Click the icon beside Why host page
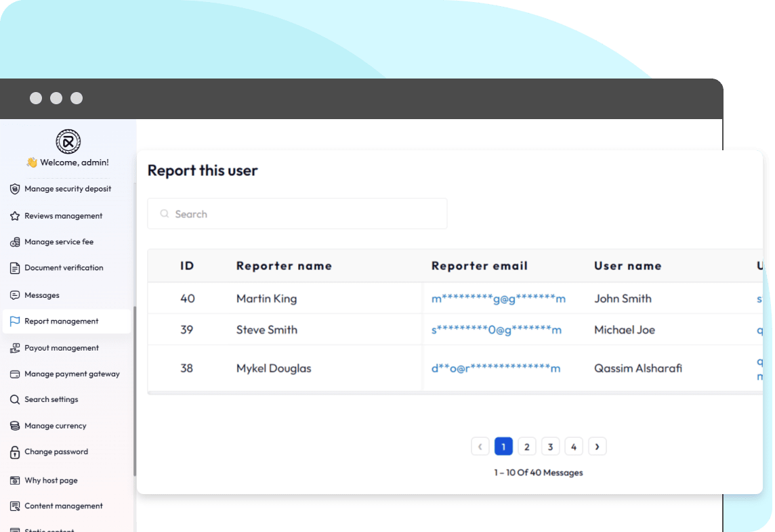This screenshot has height=532, width=775. (x=15, y=480)
